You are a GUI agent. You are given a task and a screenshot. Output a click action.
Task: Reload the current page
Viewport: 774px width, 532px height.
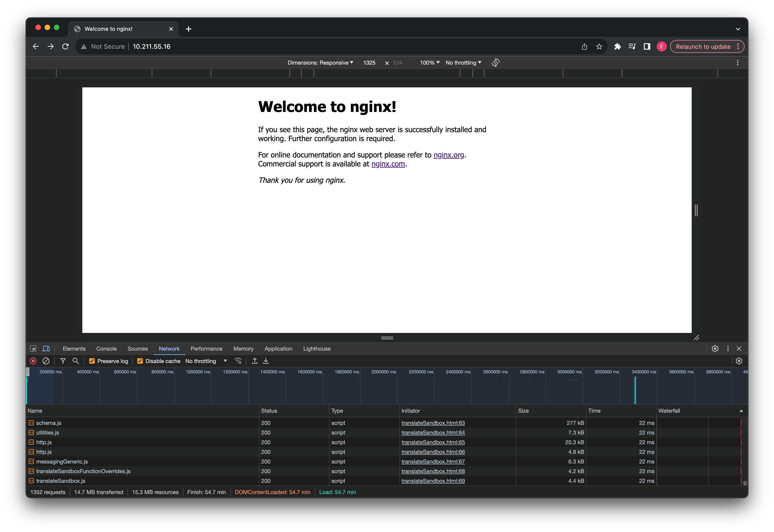click(x=66, y=47)
